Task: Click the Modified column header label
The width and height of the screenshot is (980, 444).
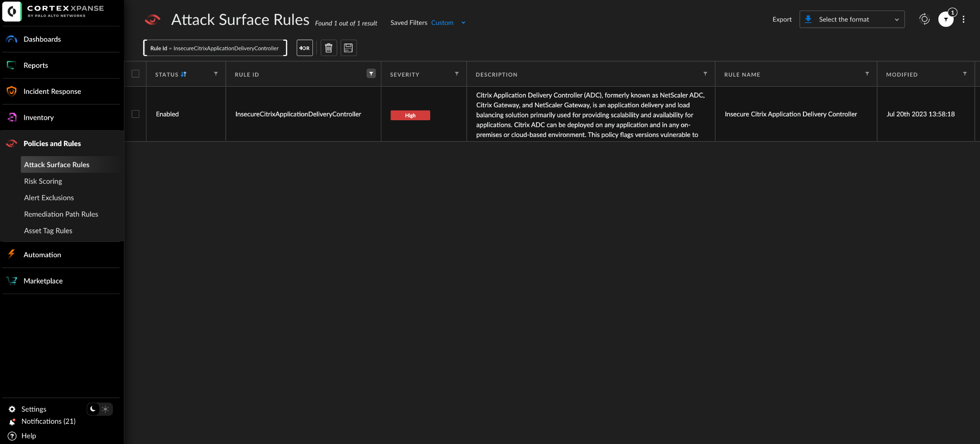Action: pos(902,74)
